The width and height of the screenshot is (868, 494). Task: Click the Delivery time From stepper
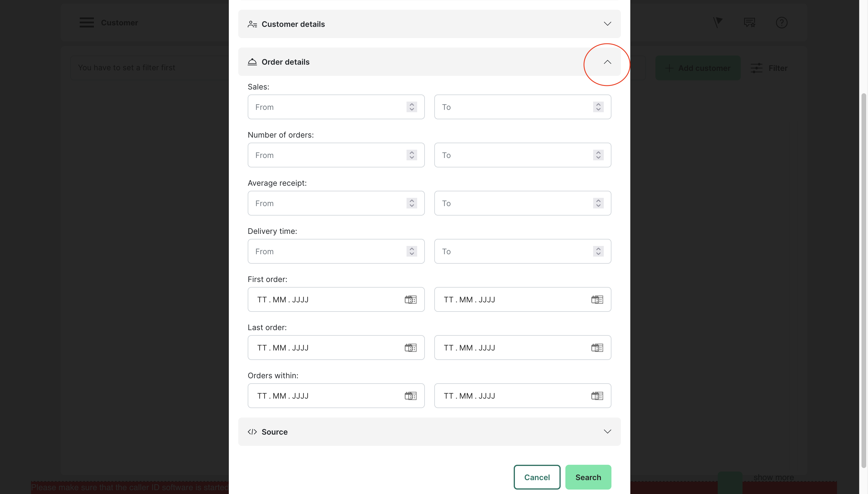(412, 251)
